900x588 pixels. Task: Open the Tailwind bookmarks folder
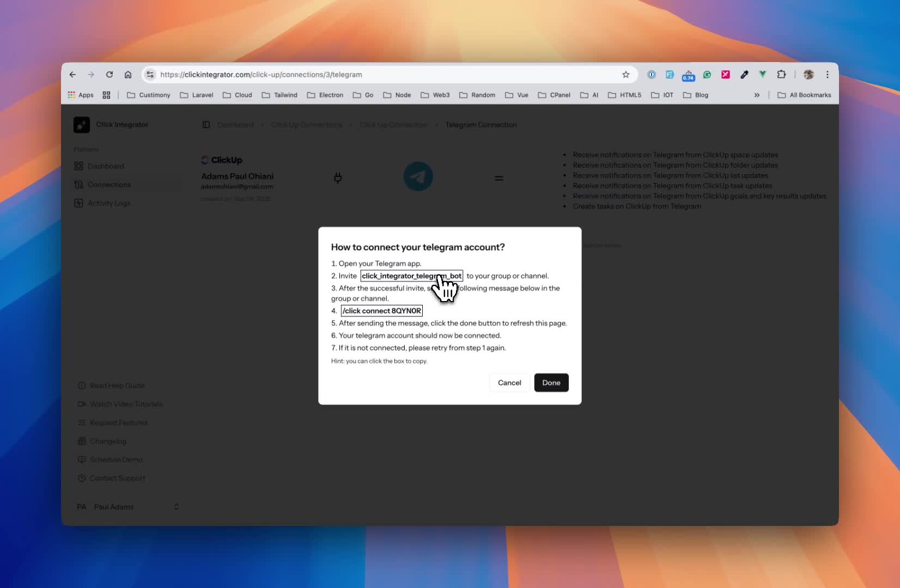click(279, 95)
